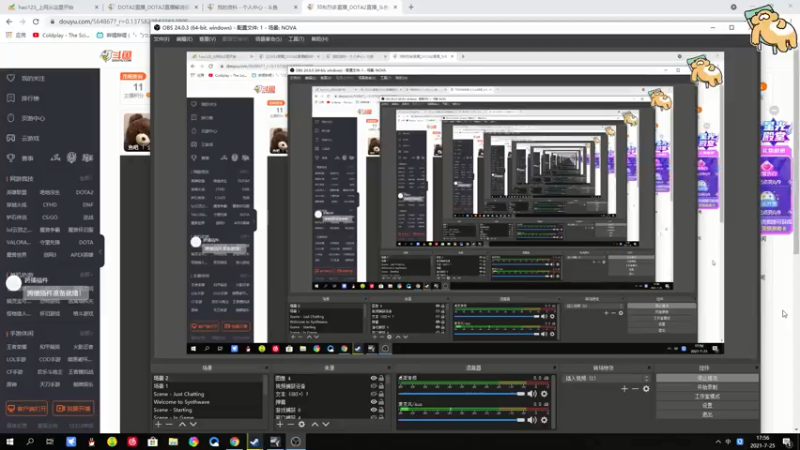
Task: Open OBS 帮助(H) menu
Action: pyautogui.click(x=319, y=39)
